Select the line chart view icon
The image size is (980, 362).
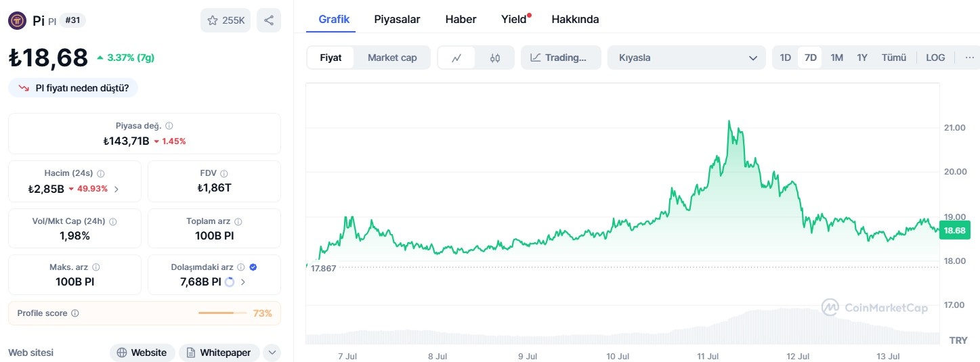click(x=456, y=58)
